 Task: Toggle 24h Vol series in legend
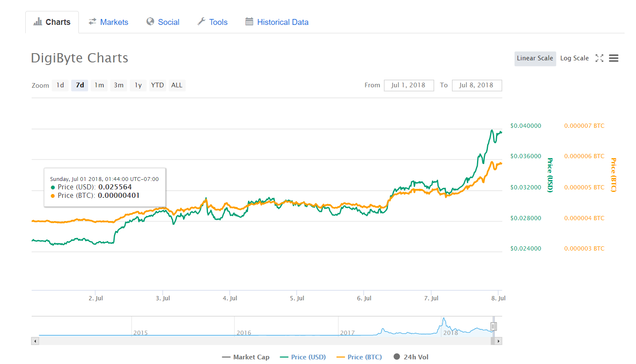click(x=411, y=357)
